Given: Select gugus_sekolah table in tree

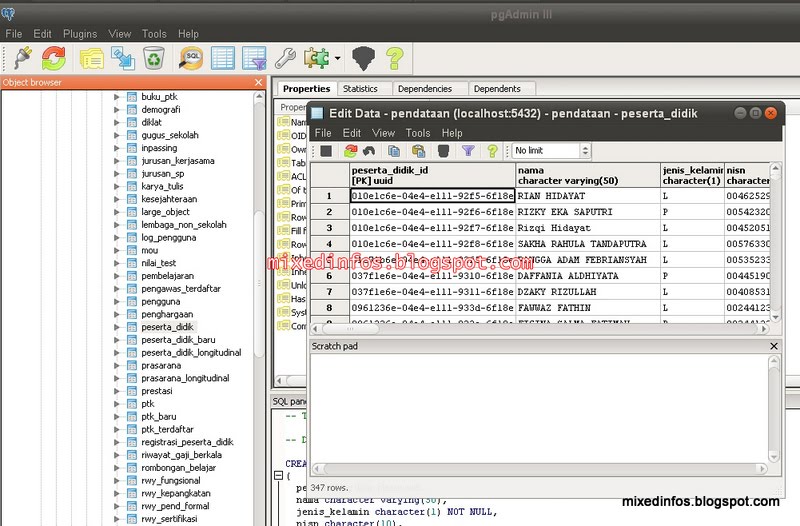Looking at the screenshot, I should (170, 135).
